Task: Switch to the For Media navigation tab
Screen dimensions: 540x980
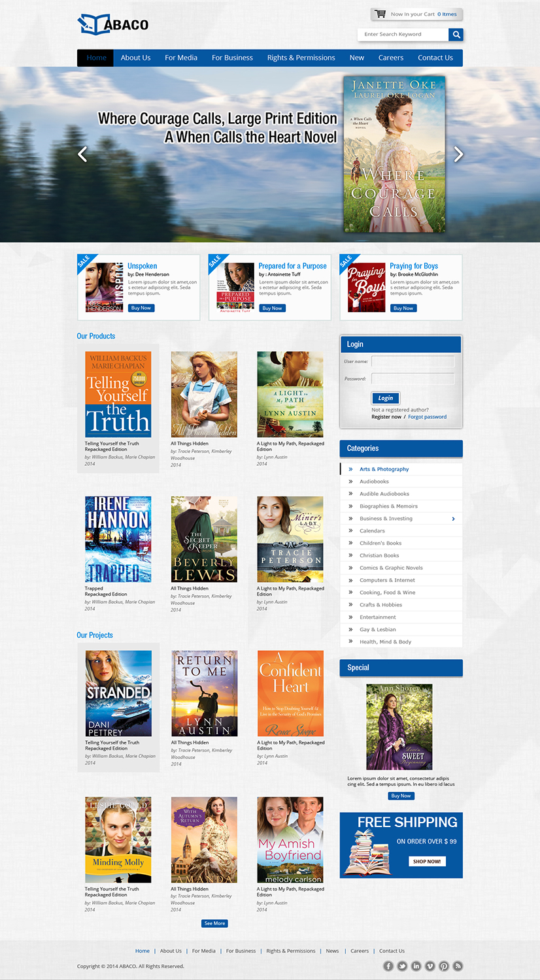Action: tap(180, 57)
